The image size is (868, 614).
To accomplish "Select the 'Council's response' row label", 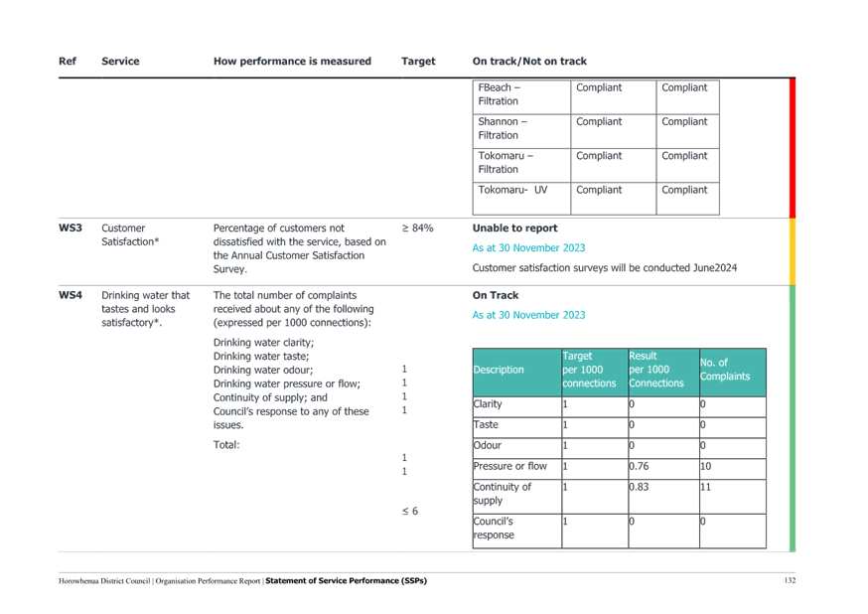I will [494, 529].
